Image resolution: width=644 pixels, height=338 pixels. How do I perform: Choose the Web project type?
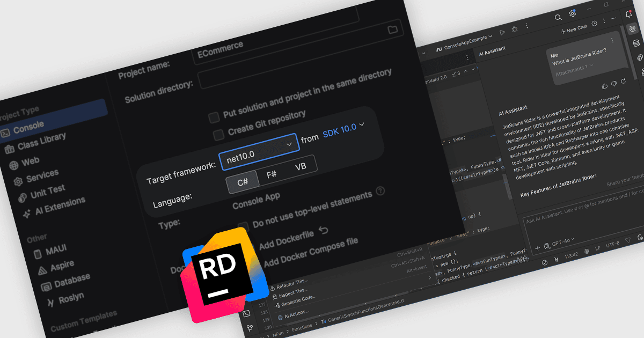tap(25, 161)
